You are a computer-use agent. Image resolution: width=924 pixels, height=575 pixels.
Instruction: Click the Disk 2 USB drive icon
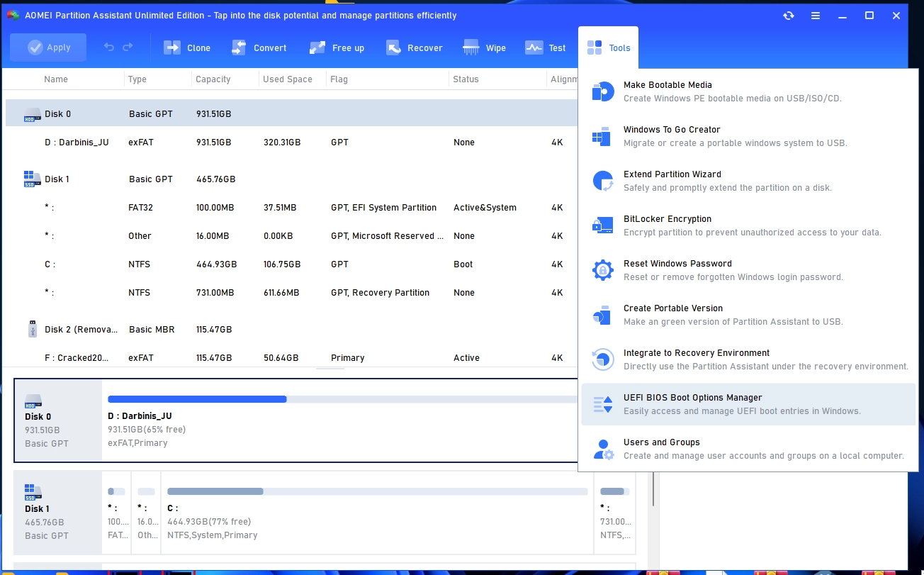[33, 329]
